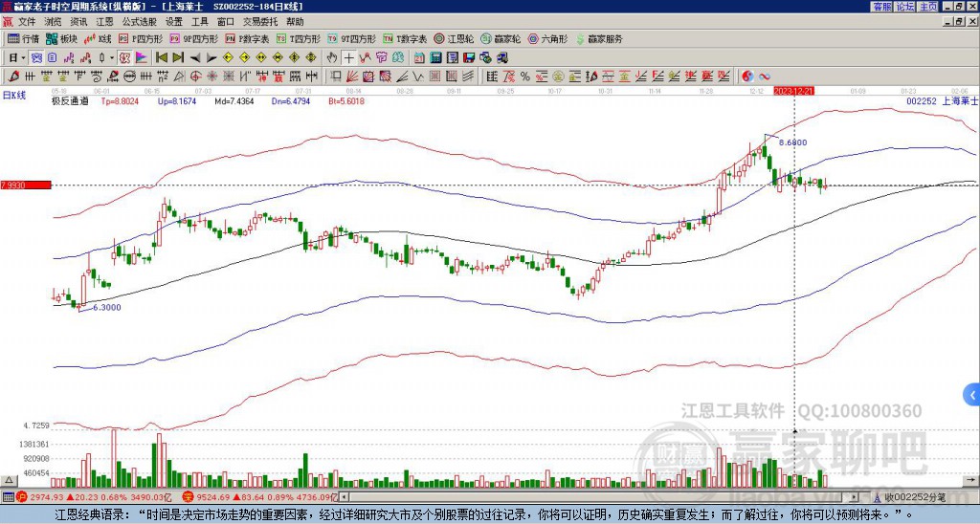Click the 行情 toolbar button
The height and width of the screenshot is (524, 980).
coord(24,38)
